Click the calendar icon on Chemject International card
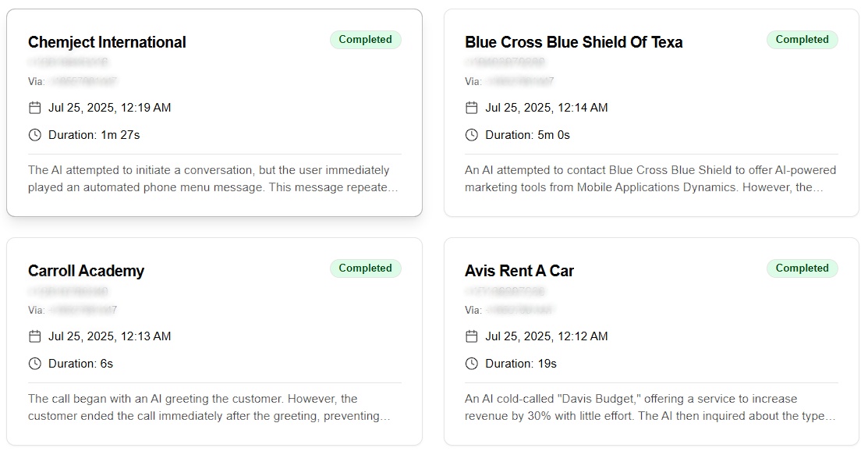Screen dimensions: 868x455 (34, 108)
